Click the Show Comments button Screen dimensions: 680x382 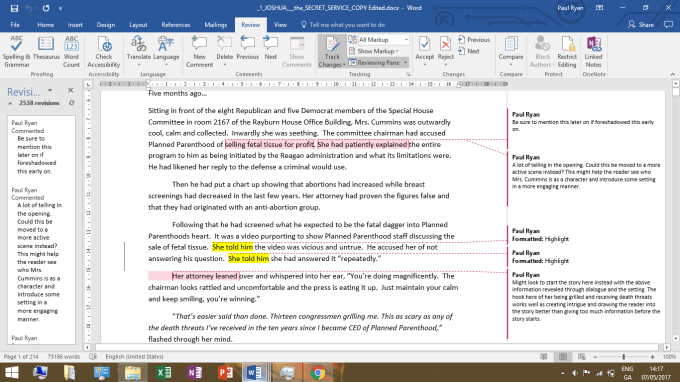pos(297,52)
